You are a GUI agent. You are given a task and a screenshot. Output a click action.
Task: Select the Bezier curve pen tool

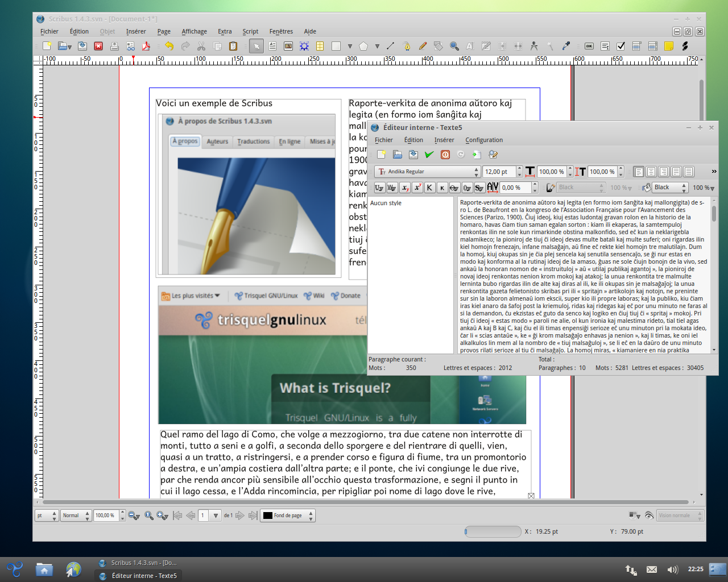pyautogui.click(x=407, y=46)
